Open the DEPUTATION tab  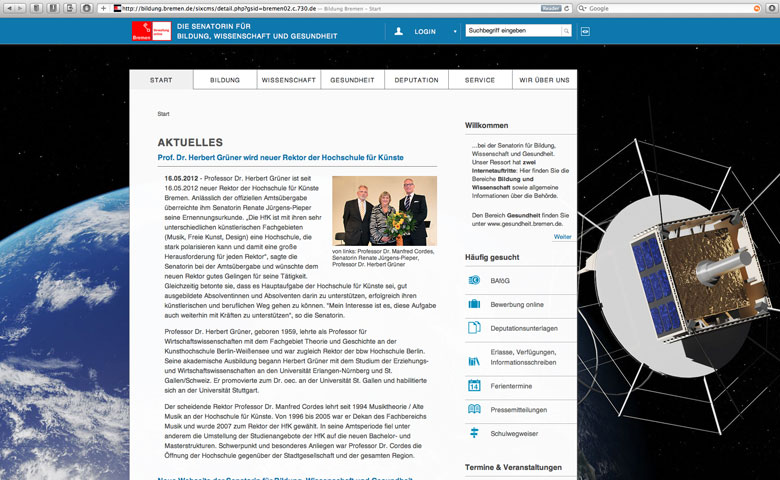[416, 80]
